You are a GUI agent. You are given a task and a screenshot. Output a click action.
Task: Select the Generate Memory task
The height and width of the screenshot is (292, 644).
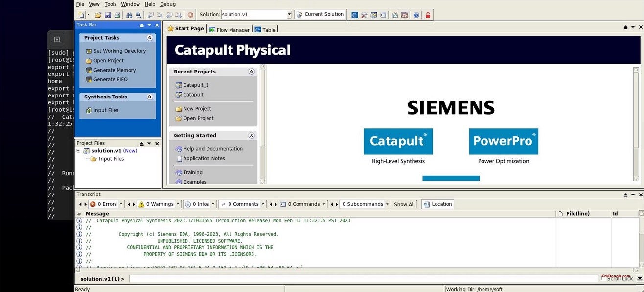(x=115, y=70)
